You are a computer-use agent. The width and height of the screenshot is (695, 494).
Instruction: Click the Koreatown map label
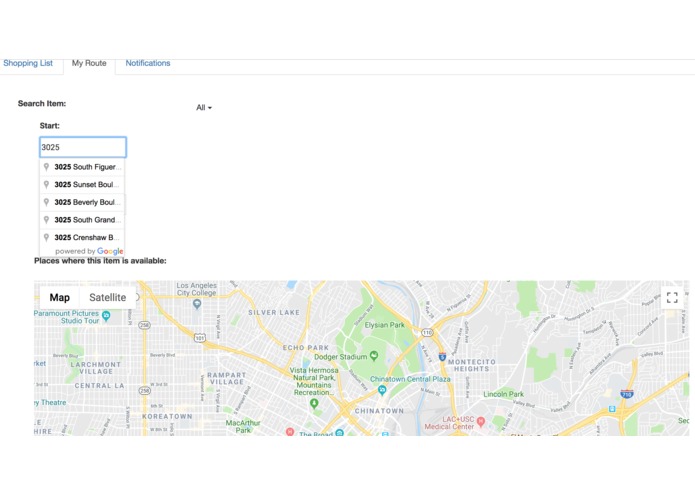(168, 416)
